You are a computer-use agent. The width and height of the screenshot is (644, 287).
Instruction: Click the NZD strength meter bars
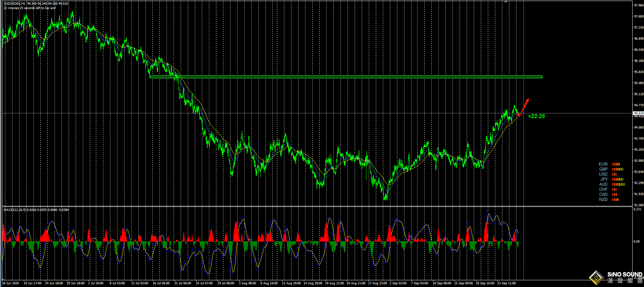[615, 200]
